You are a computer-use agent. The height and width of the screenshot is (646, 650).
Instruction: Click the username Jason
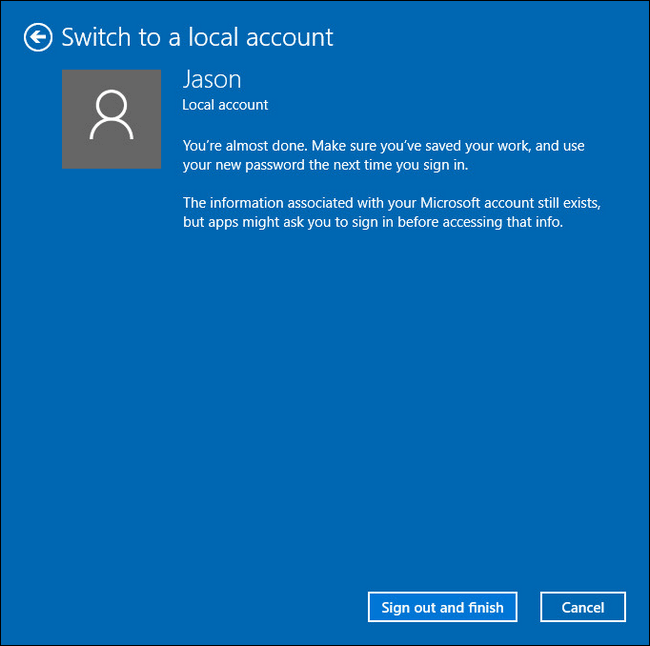point(211,80)
